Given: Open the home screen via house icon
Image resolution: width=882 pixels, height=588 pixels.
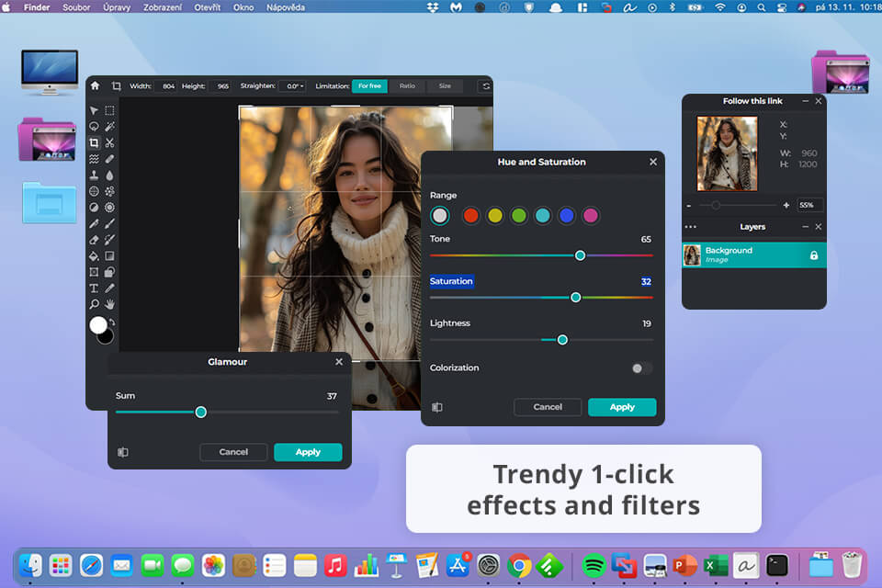Looking at the screenshot, I should [x=95, y=85].
